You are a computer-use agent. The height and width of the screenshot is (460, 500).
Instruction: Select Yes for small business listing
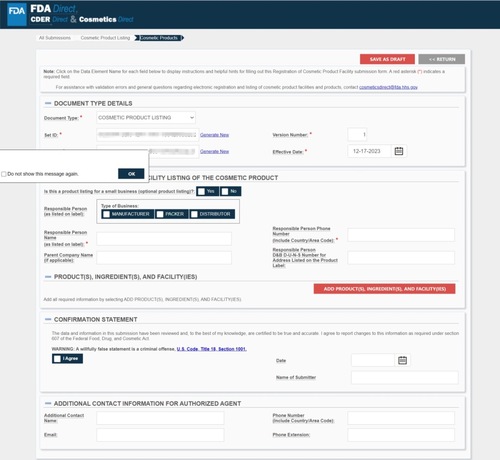201,191
